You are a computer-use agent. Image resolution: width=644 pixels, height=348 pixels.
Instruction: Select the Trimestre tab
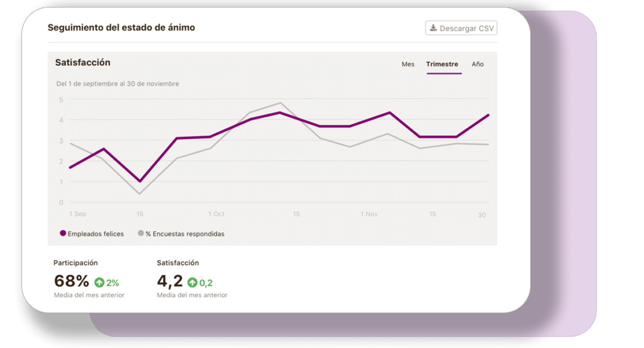pos(442,64)
